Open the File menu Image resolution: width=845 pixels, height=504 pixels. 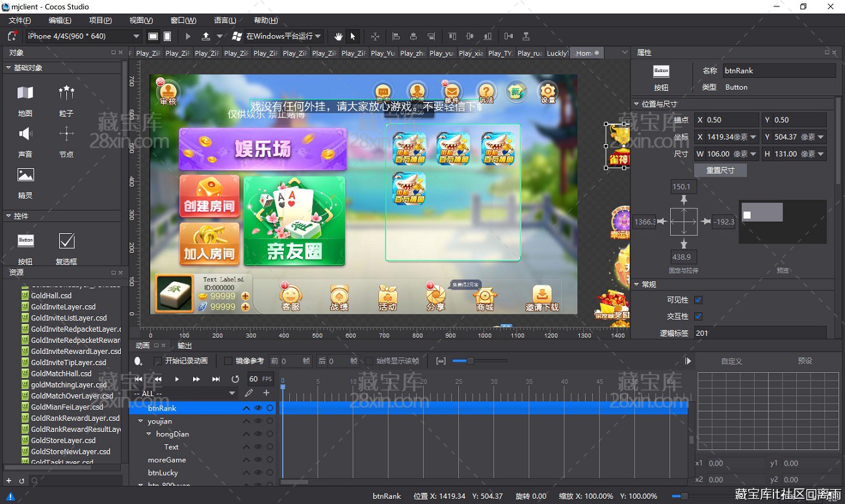point(19,21)
